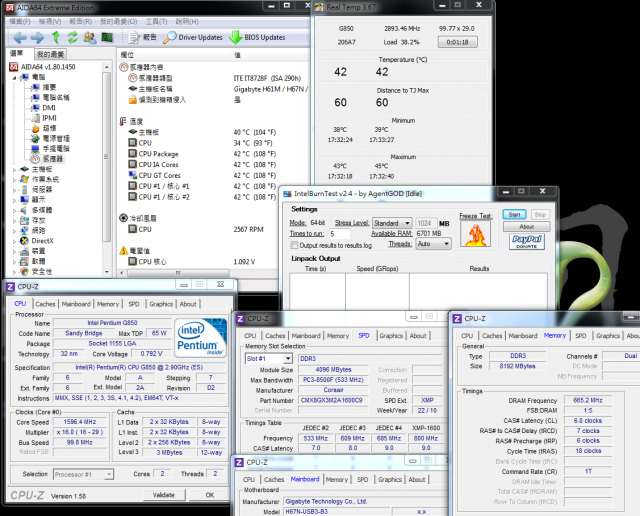Click the Intel Pentium inside logo
Image resolution: width=640 pixels, height=516 pixels.
coord(200,338)
